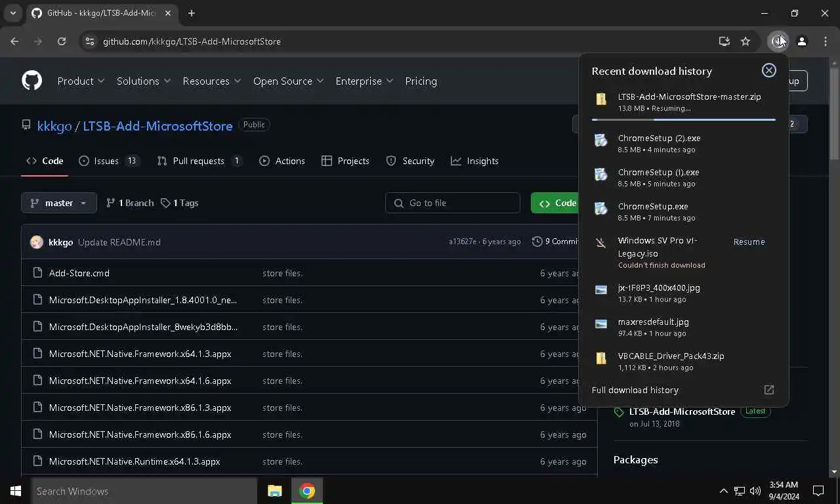Focus the Go to file search field
840x504 pixels.
click(x=453, y=203)
